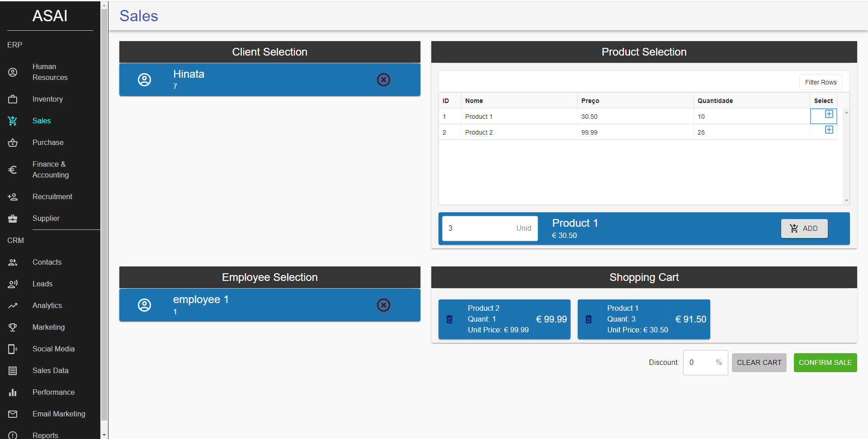Delete Product 2 from shopping cart

tap(449, 319)
